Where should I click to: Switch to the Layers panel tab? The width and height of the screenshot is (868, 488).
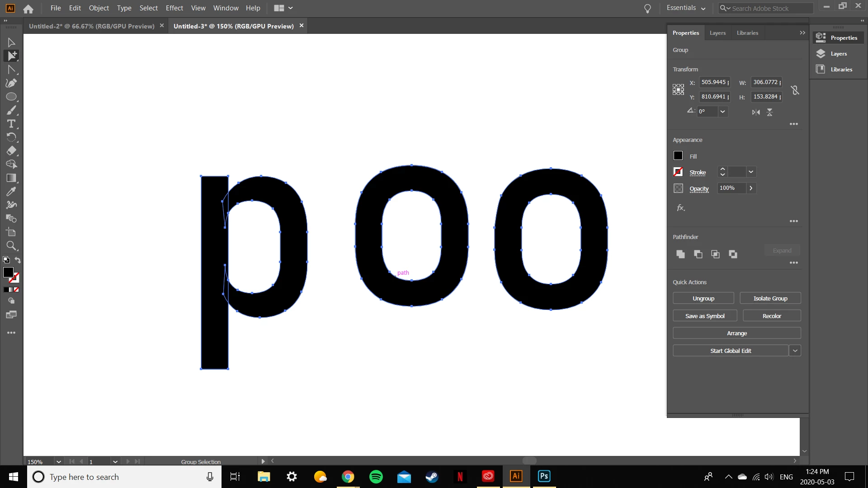(717, 33)
